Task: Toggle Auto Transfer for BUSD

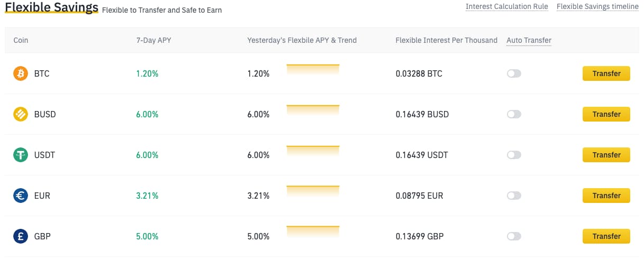Action: tap(514, 114)
